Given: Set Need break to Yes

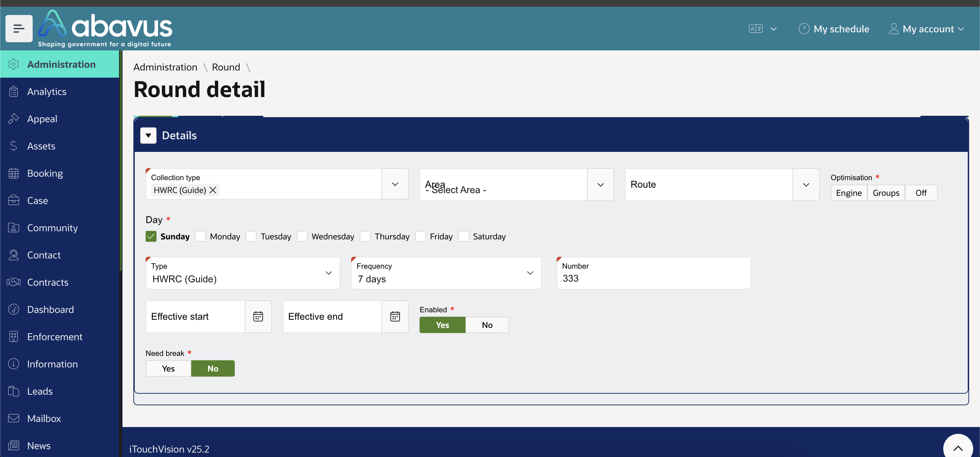Looking at the screenshot, I should [x=168, y=369].
